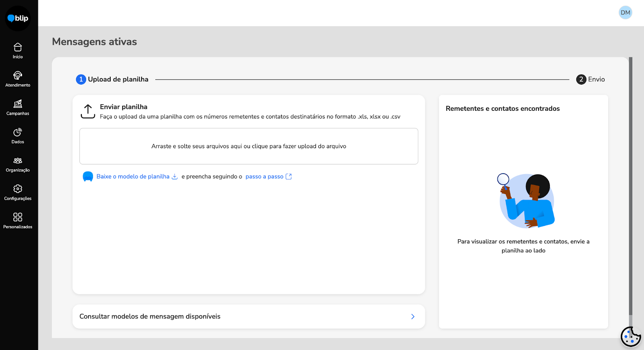Click the Enviar planilha title text

124,107
